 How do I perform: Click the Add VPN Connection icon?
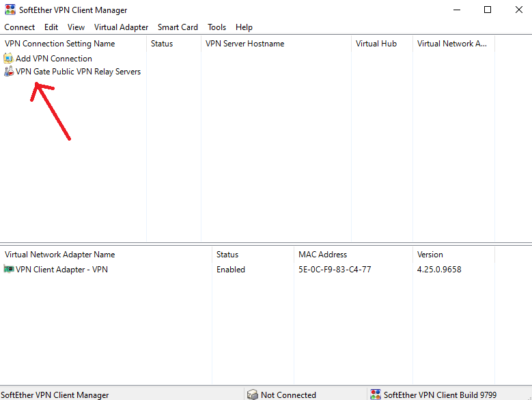[x=8, y=58]
